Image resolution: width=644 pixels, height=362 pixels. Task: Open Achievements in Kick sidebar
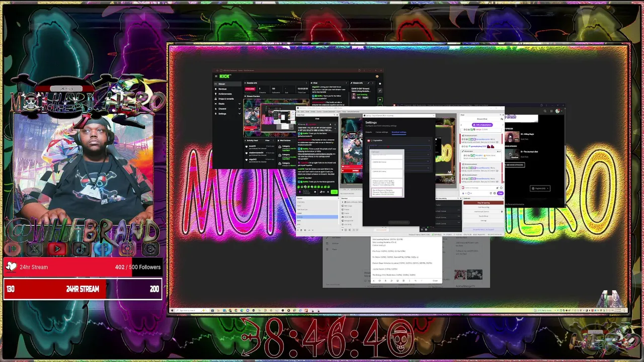[227, 94]
